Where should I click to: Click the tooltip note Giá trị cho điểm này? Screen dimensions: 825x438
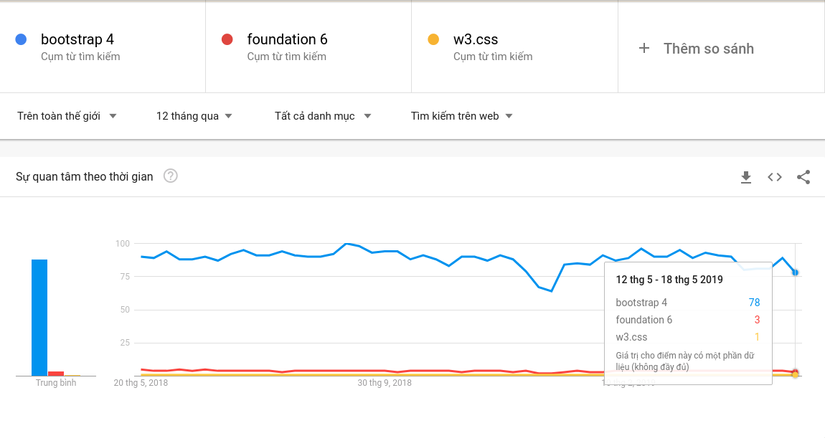[x=685, y=361]
